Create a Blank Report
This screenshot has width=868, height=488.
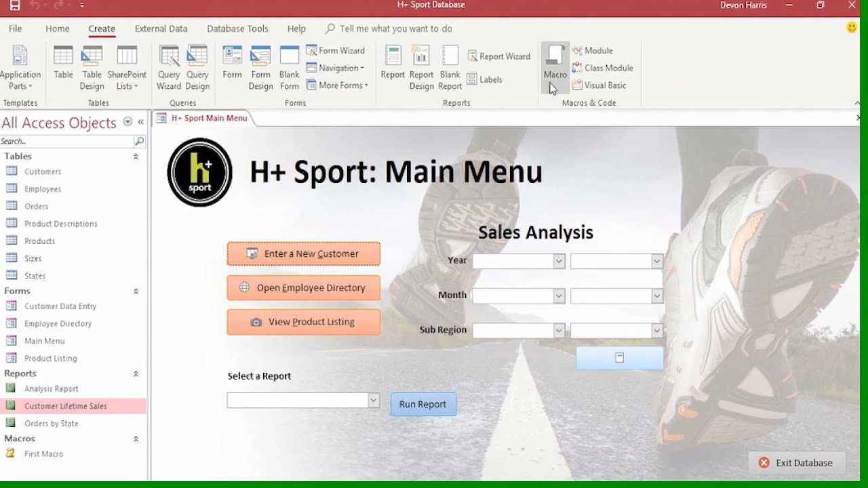pos(450,68)
